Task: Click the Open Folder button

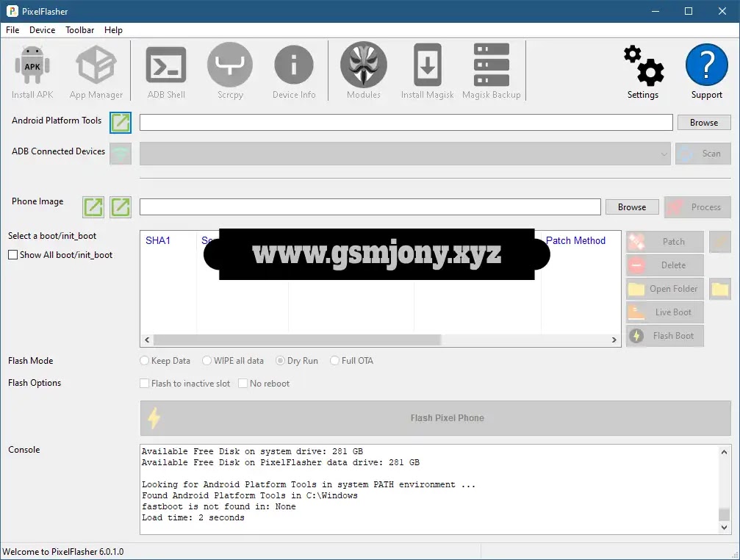Action: point(665,289)
